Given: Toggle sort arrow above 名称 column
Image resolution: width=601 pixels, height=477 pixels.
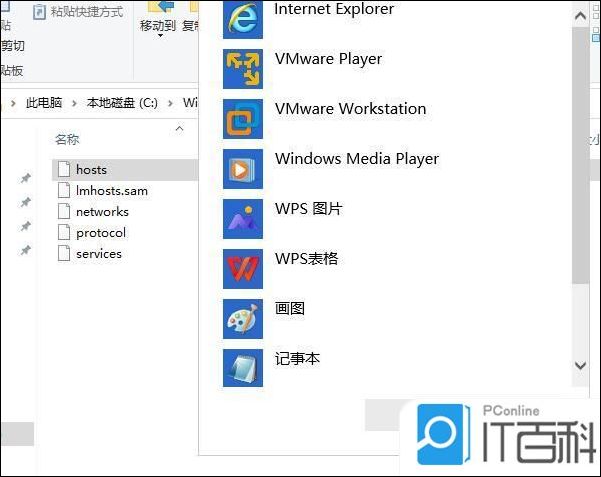Looking at the screenshot, I should [179, 128].
